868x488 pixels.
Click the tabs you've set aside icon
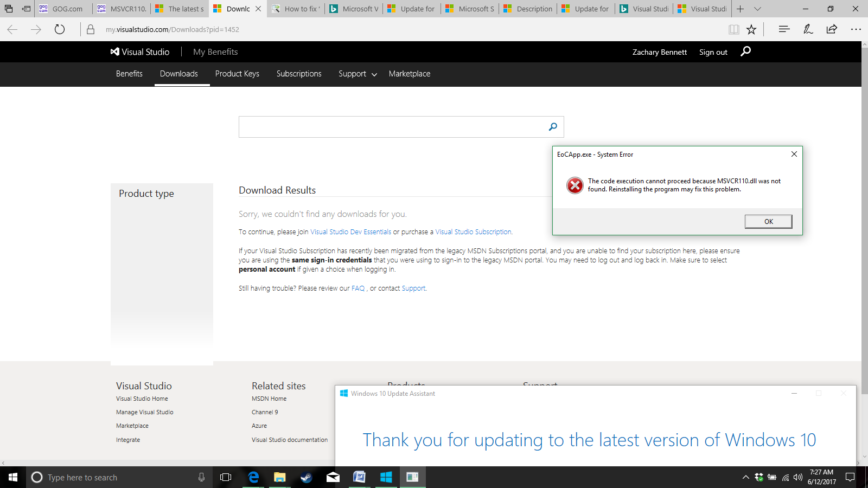tap(9, 9)
